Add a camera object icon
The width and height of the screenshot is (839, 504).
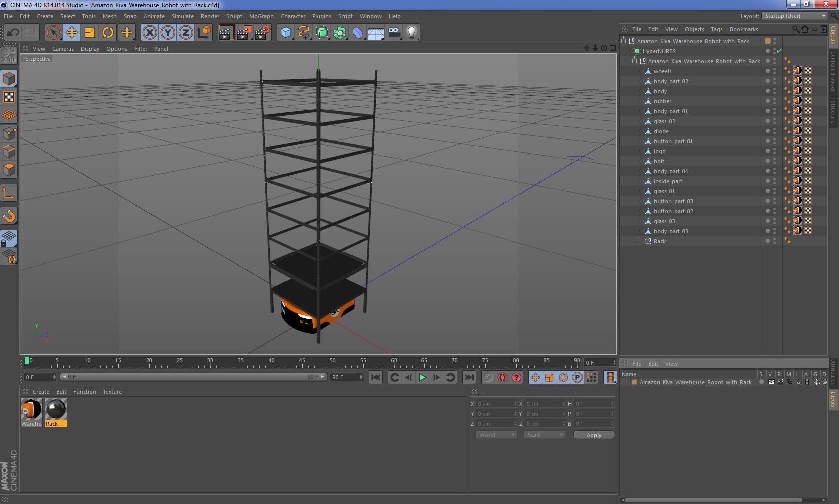pyautogui.click(x=394, y=33)
